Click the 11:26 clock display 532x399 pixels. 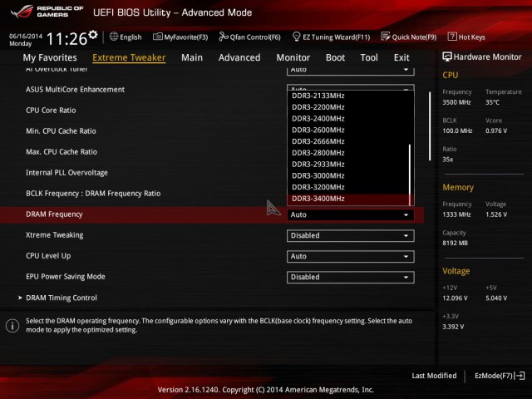(66, 39)
